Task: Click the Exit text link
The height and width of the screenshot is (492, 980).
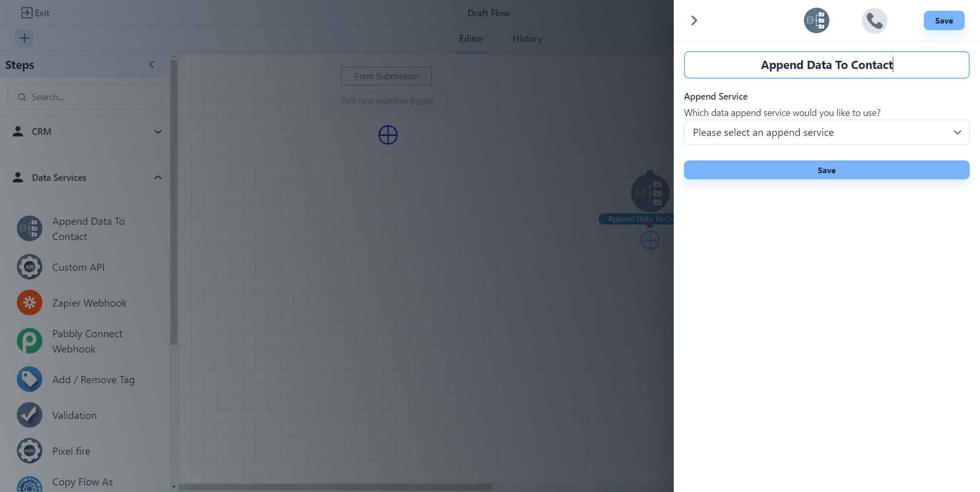Action: click(42, 13)
